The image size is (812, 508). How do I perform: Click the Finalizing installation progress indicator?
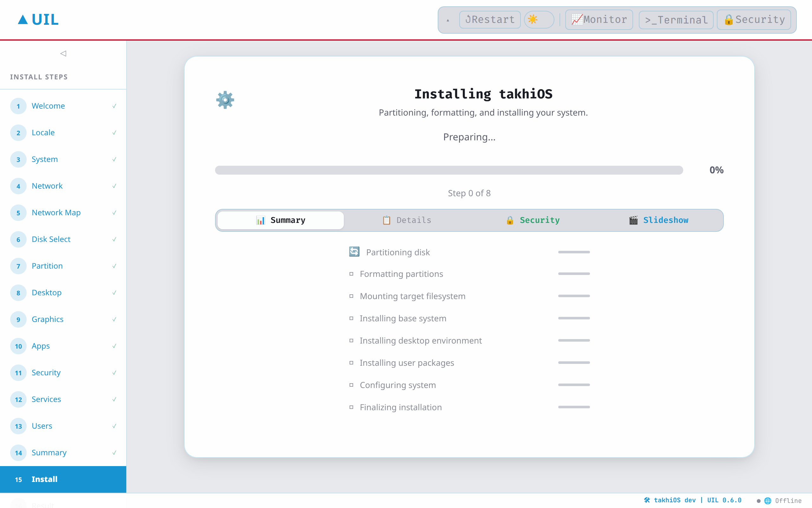tap(574, 407)
